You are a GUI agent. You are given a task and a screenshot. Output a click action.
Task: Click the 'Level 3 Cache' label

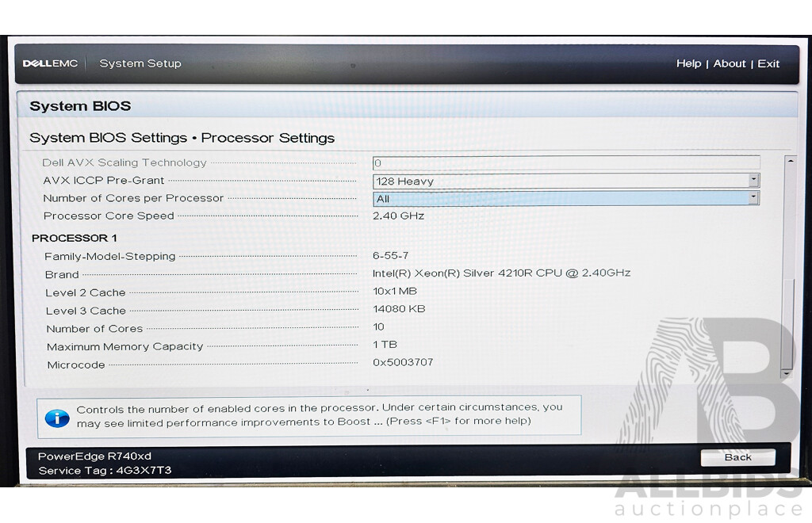pos(86,311)
